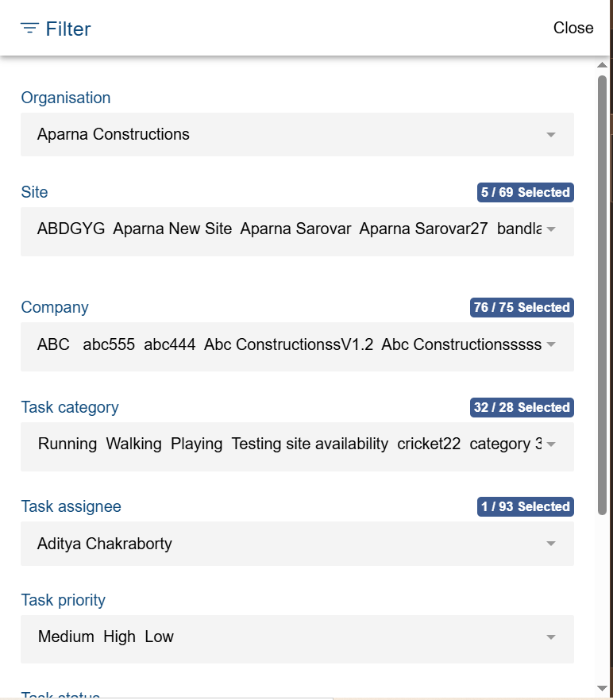Screen dimensions: 613x700
Task: Expand the Company dropdown arrow
Action: pos(551,345)
